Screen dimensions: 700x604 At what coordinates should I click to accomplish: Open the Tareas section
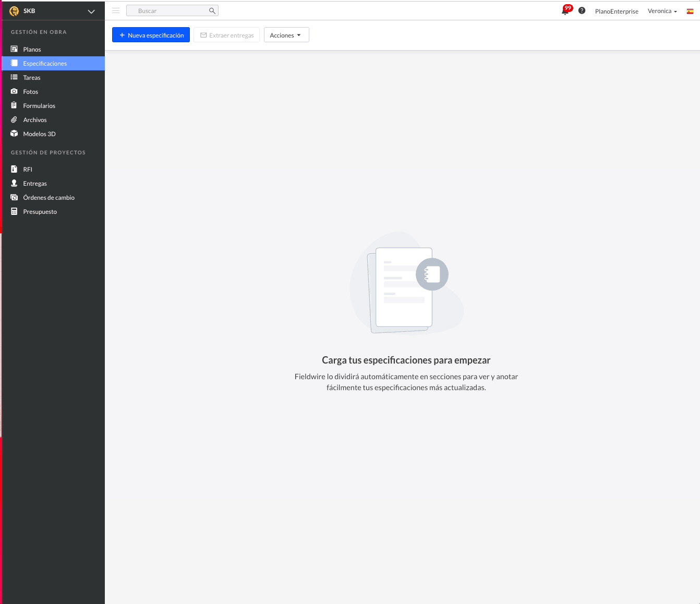pos(31,78)
